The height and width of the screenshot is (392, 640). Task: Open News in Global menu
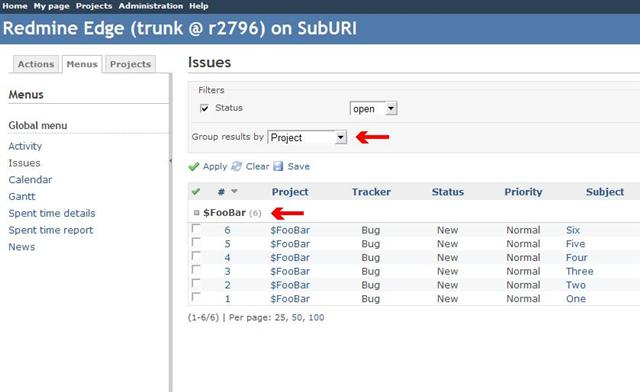(x=22, y=247)
